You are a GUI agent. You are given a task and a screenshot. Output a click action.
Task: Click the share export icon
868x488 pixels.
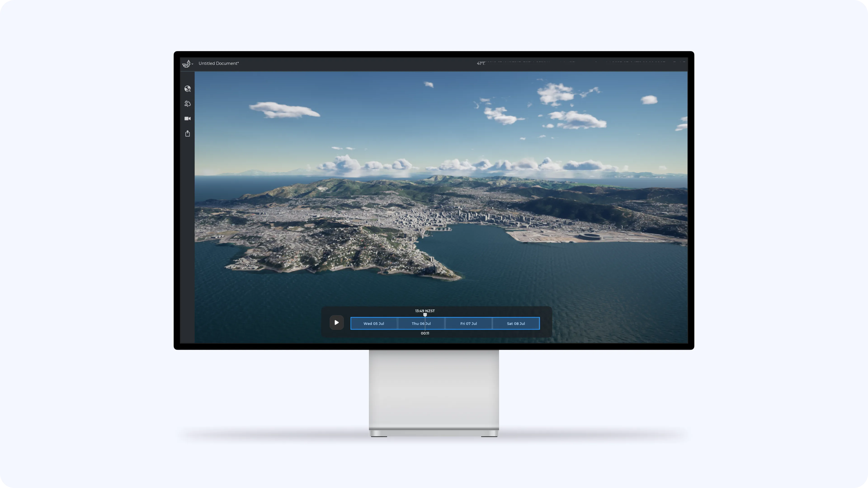coord(188,134)
